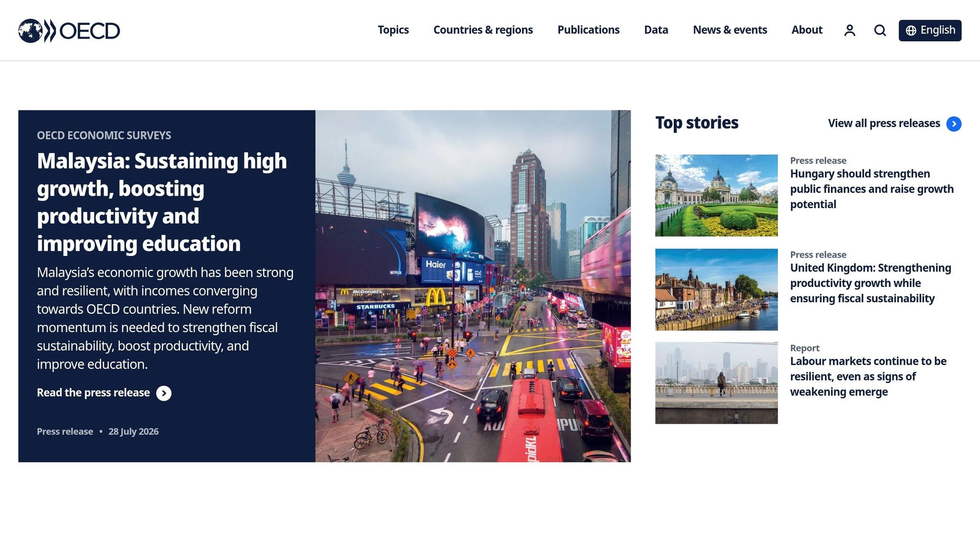Open the English language selector
The height and width of the screenshot is (551, 980).
tap(930, 31)
